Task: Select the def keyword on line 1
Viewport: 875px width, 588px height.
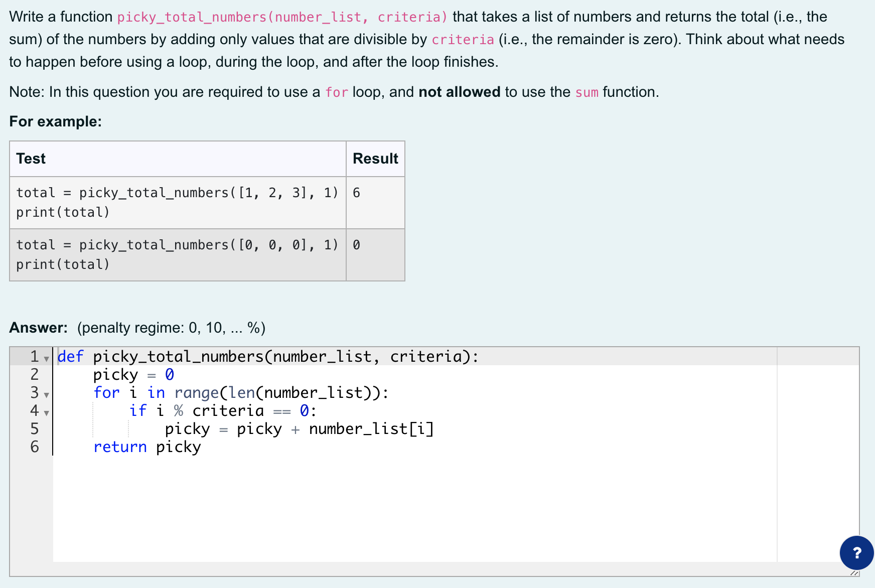Action: tap(70, 356)
